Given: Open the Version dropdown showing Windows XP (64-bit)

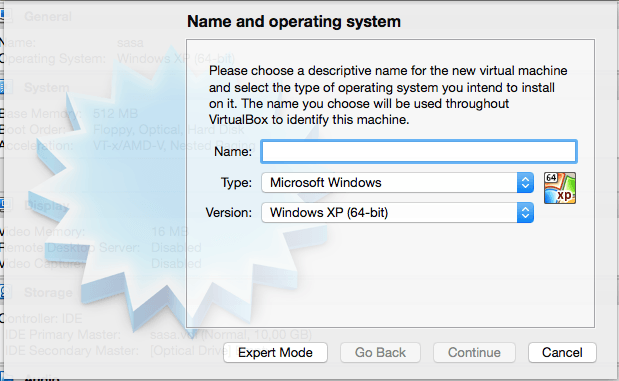Looking at the screenshot, I should click(x=397, y=213).
